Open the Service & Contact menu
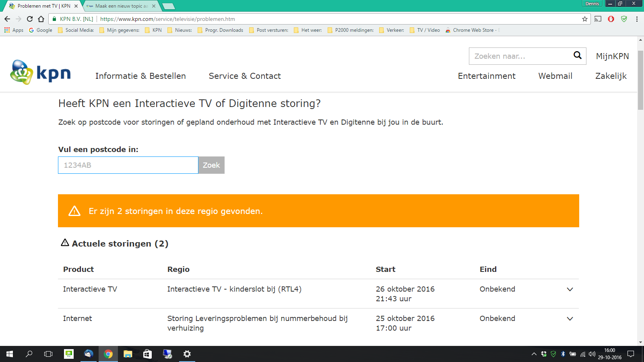 (245, 76)
